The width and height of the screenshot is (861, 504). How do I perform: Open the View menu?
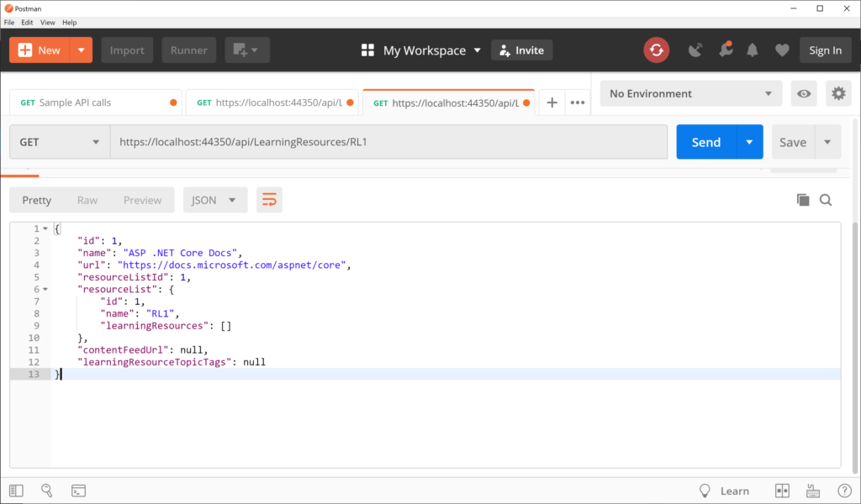pos(47,23)
